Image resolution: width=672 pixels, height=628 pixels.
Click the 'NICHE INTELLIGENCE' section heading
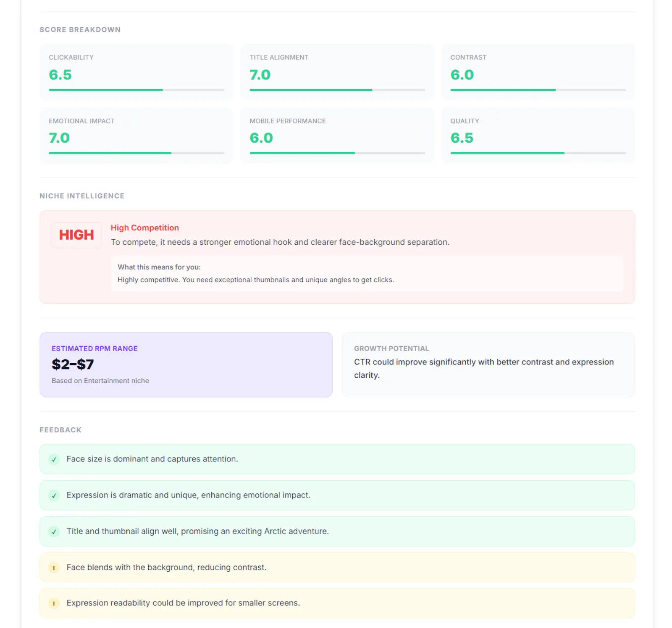82,196
